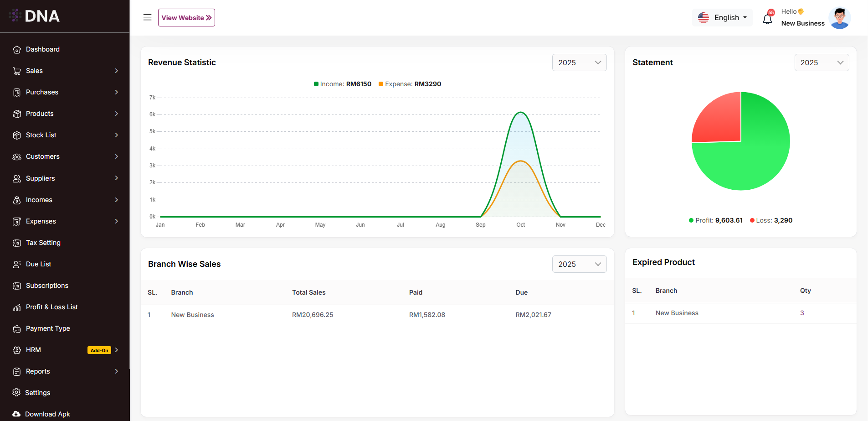Open Revenue Statistic year dropdown

coord(579,62)
